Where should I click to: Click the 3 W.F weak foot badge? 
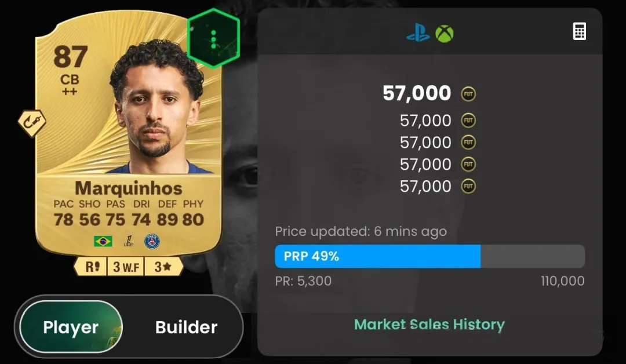(x=126, y=266)
